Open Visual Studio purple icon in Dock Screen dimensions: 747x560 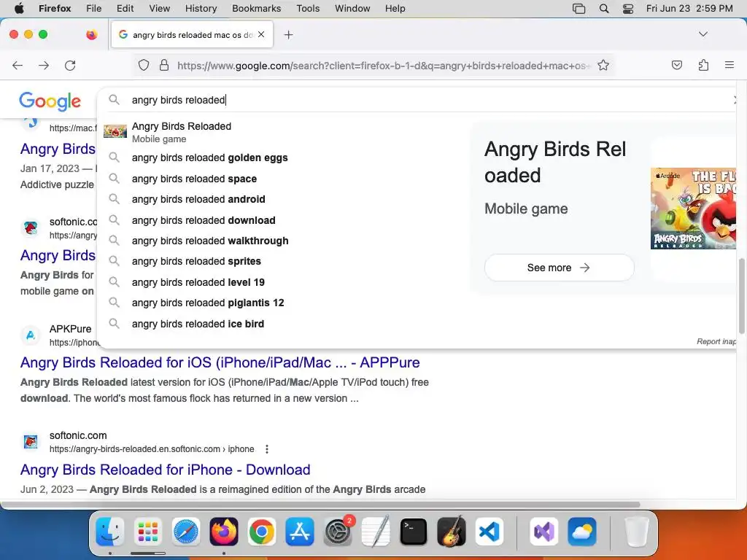point(543,532)
